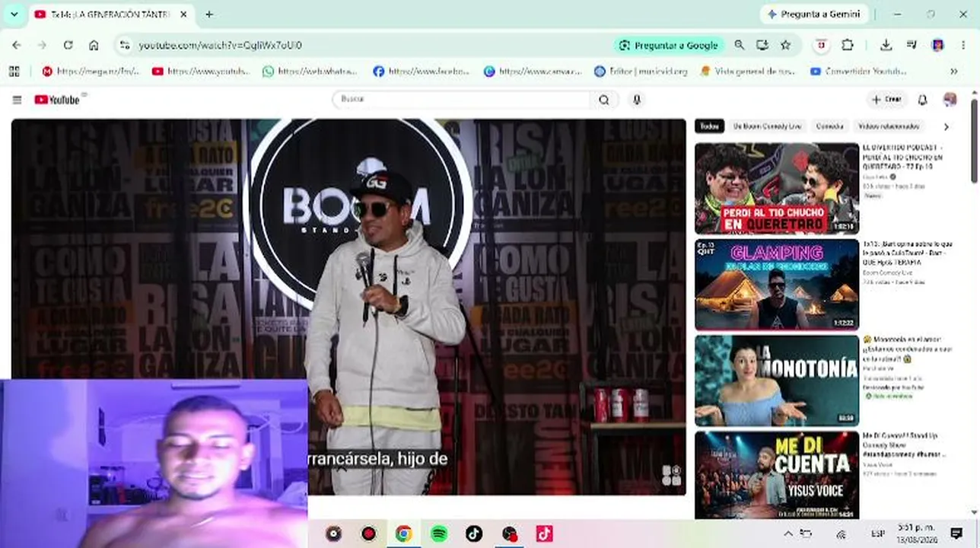Open Spotify from the taskbar

(439, 534)
